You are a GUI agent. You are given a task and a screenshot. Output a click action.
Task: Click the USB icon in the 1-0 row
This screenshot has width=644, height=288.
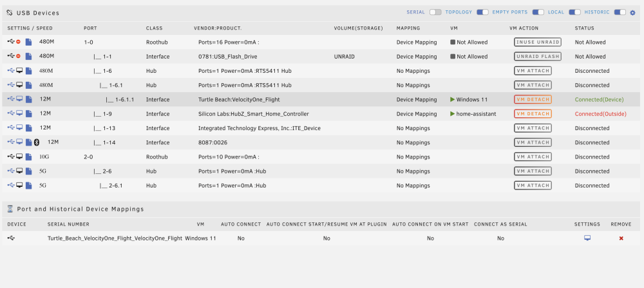point(11,42)
